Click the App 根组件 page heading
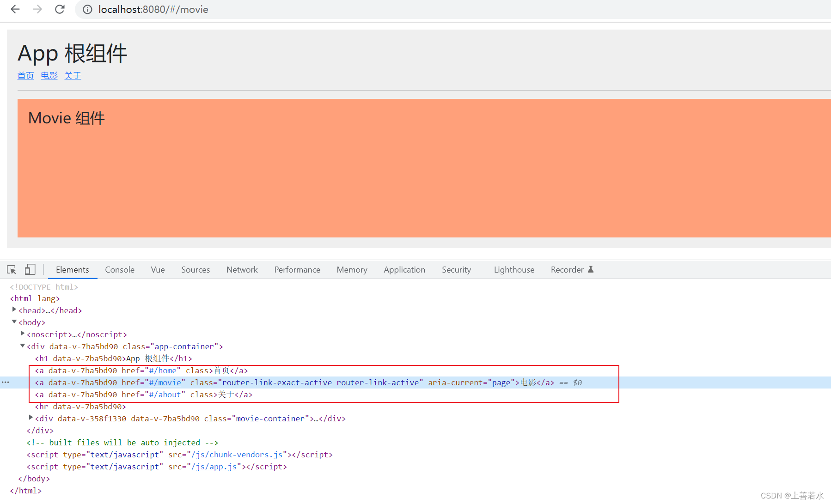The image size is (831, 504). tap(73, 54)
